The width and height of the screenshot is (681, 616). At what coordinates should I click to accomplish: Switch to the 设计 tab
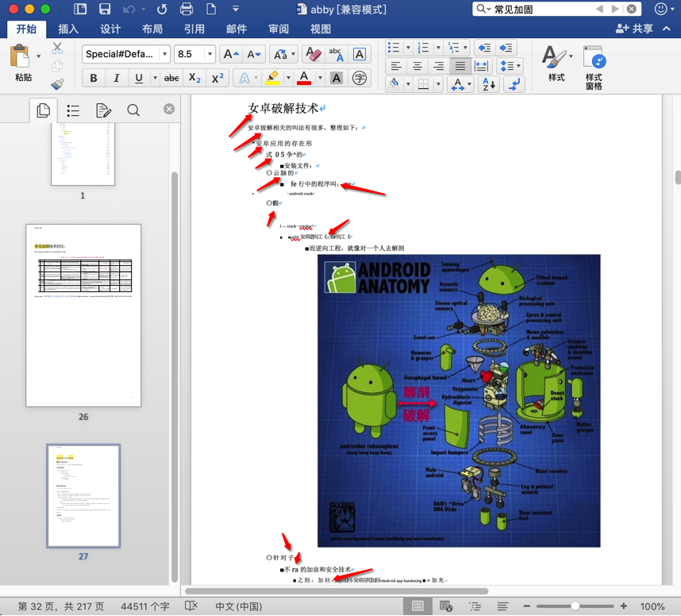[110, 29]
